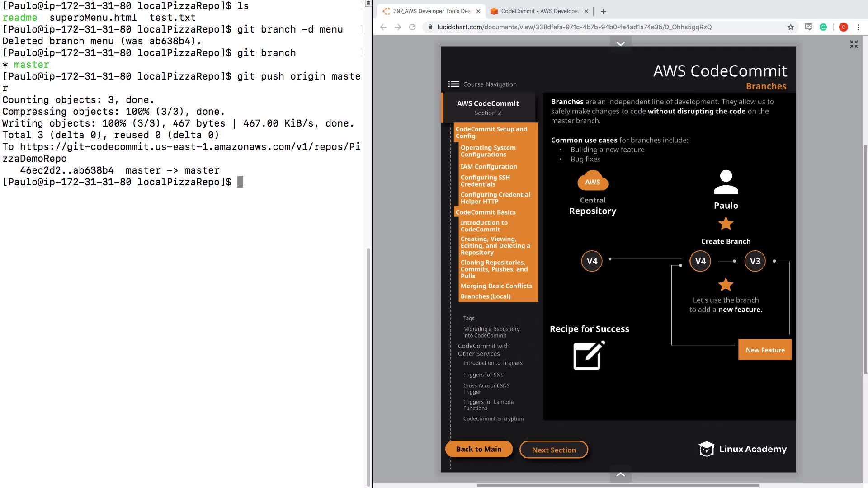868x488 pixels.
Task: Switch to CodeCommit AWS Developer tab
Action: pyautogui.click(x=538, y=11)
